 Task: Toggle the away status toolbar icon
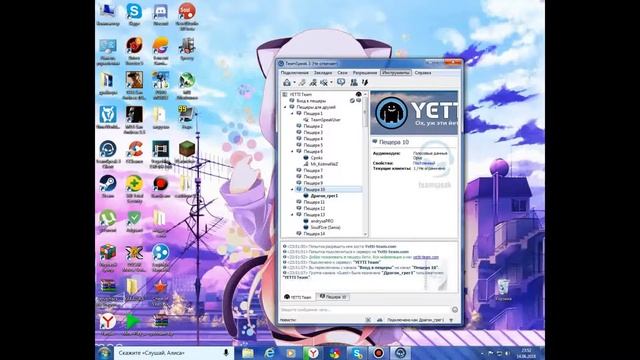pos(313,82)
